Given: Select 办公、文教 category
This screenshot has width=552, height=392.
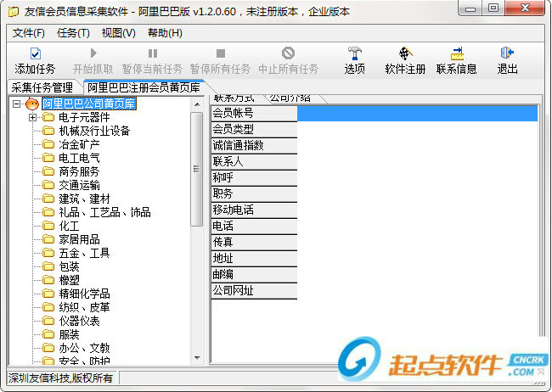Looking at the screenshot, I should (84, 348).
